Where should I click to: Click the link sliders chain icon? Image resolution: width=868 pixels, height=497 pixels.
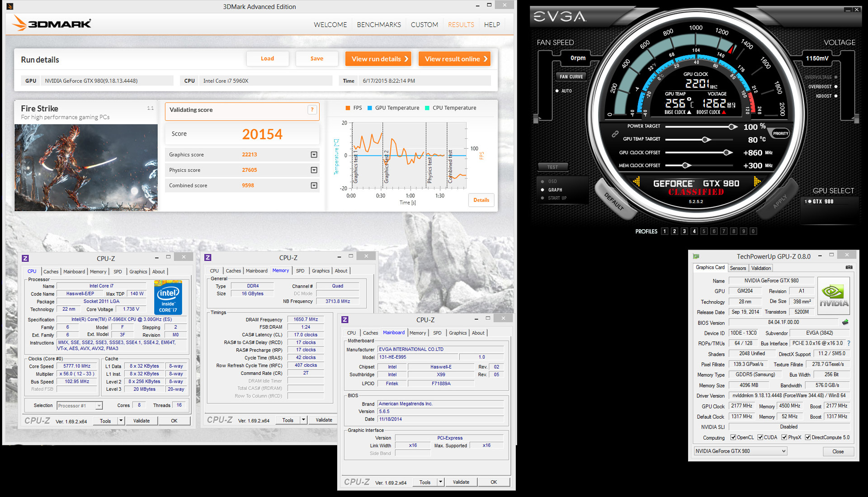pyautogui.click(x=615, y=134)
